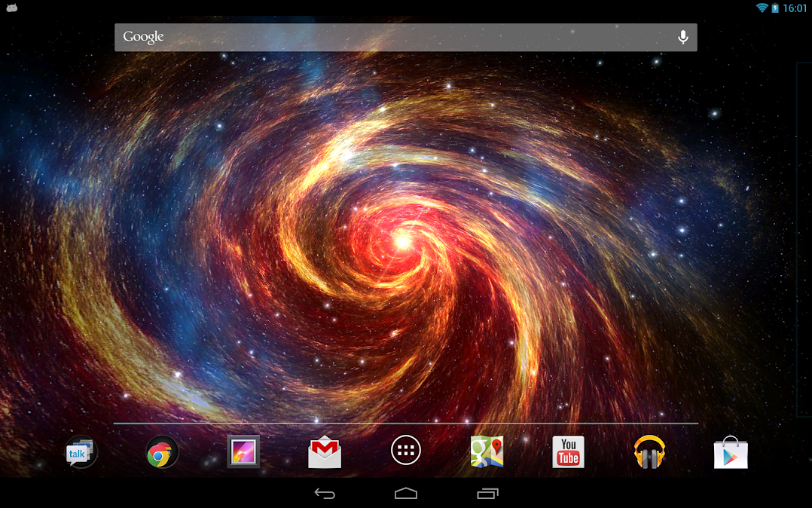The height and width of the screenshot is (508, 812).
Task: Tap the Google logo in search widget
Action: [143, 37]
